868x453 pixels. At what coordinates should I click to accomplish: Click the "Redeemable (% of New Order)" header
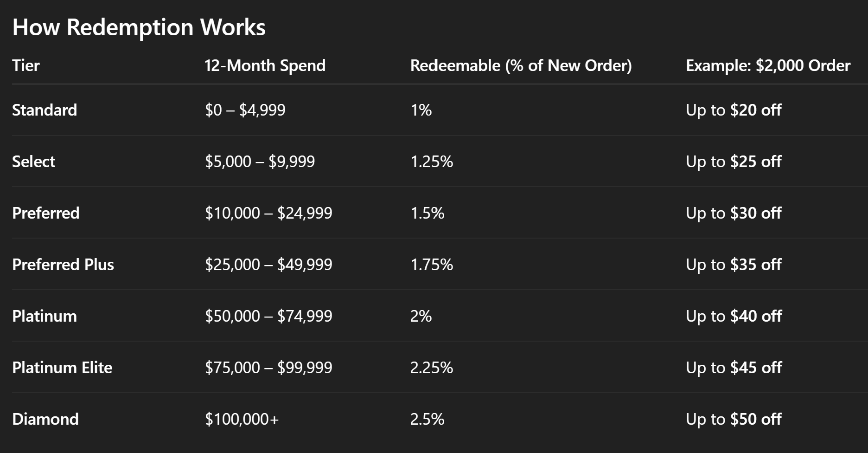coord(521,65)
